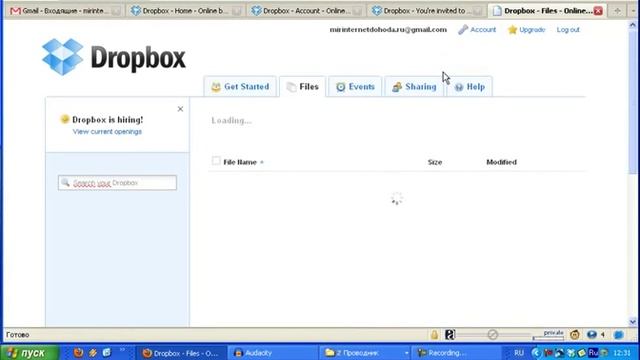Switch to the Gmail browser tab
This screenshot has width=640, height=360.
(x=64, y=11)
